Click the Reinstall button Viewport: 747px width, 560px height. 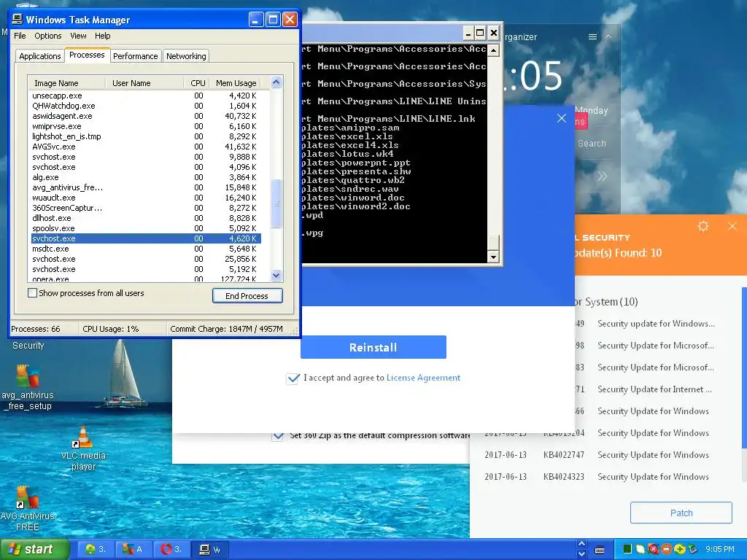(x=373, y=347)
